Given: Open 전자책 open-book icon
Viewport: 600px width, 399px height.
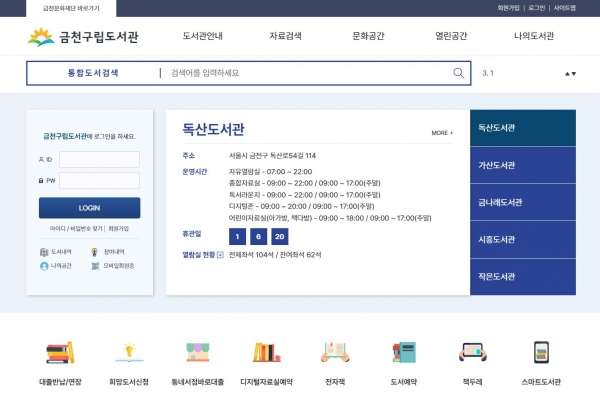Looking at the screenshot, I should tap(335, 352).
